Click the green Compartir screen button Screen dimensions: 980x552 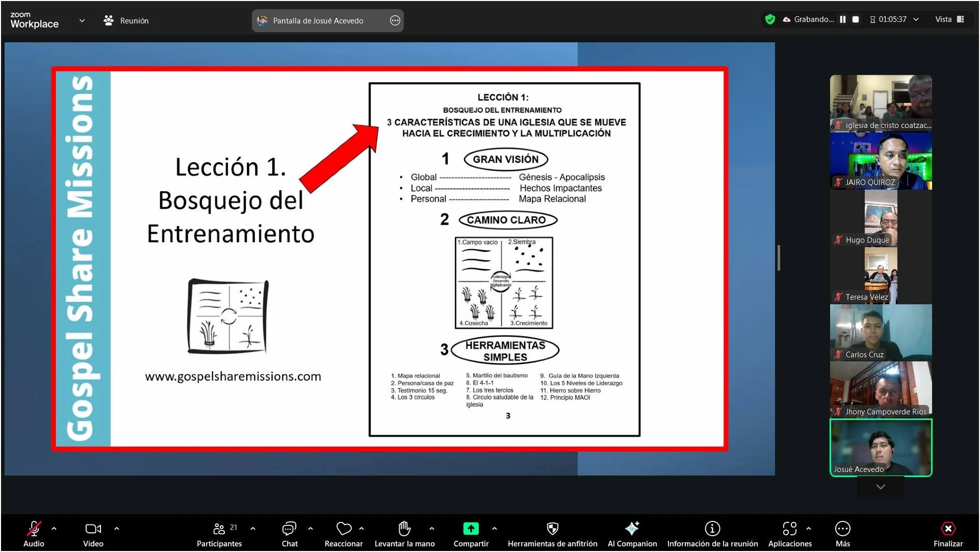[x=471, y=529]
